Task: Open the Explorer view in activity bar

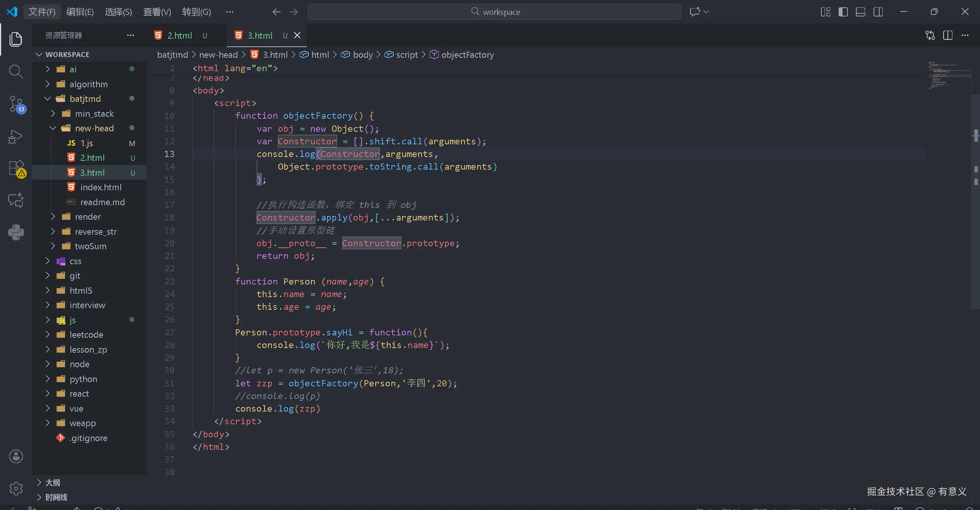Action: [16, 39]
